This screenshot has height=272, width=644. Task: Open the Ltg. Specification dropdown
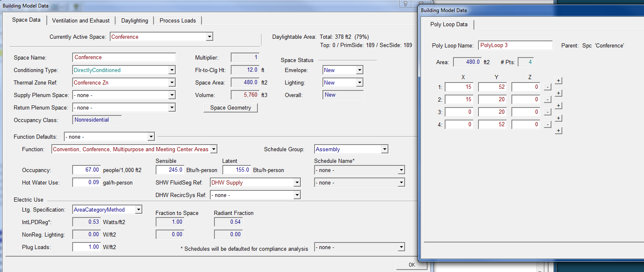138,210
